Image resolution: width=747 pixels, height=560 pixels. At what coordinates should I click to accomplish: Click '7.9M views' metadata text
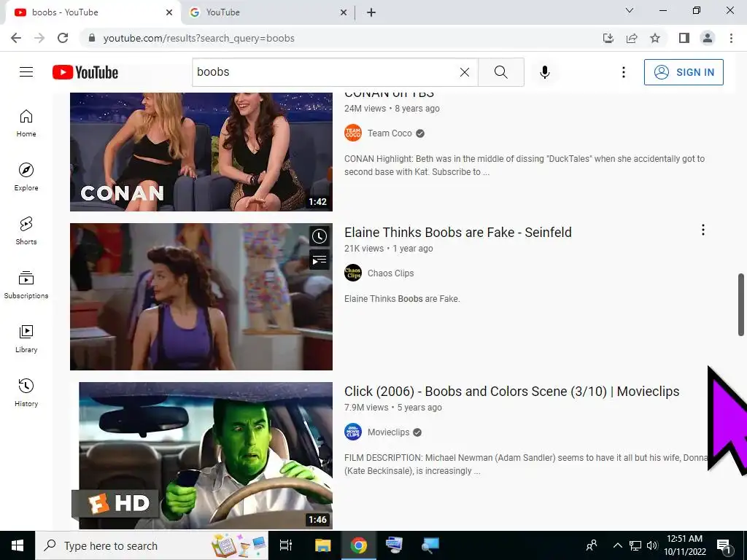coord(366,408)
